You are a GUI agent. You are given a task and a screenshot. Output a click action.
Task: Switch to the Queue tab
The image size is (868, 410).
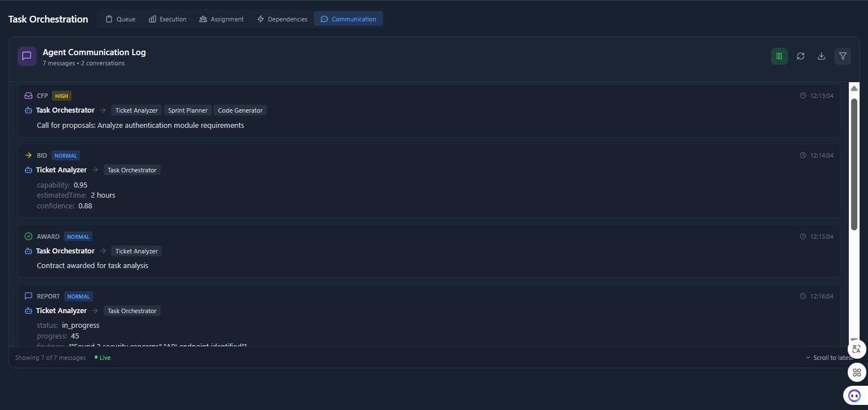click(x=121, y=19)
